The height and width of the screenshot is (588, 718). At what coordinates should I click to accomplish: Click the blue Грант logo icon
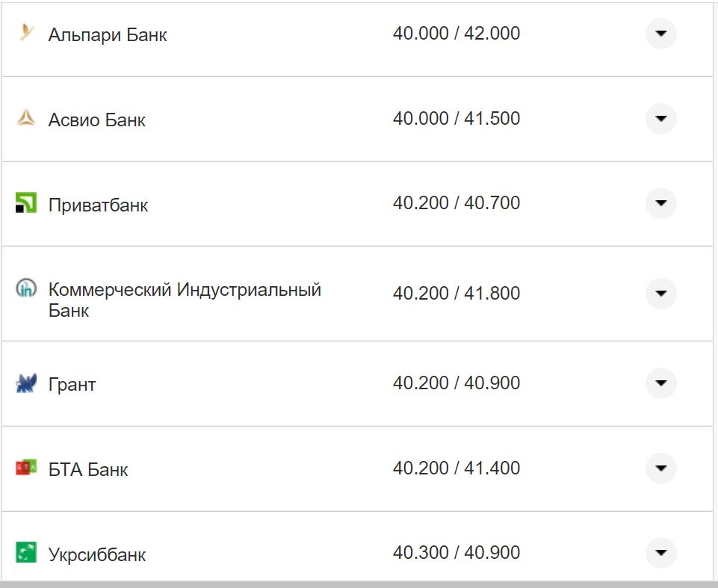[26, 384]
